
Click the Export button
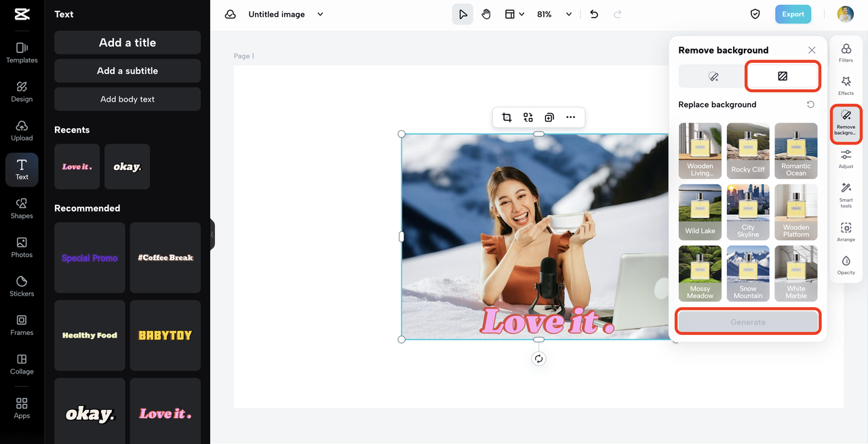tap(793, 14)
